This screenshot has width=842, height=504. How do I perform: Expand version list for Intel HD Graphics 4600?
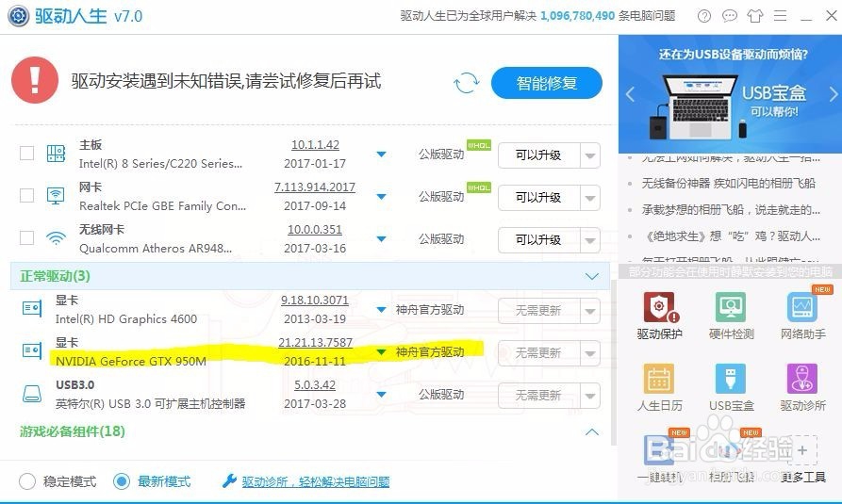pyautogui.click(x=381, y=310)
